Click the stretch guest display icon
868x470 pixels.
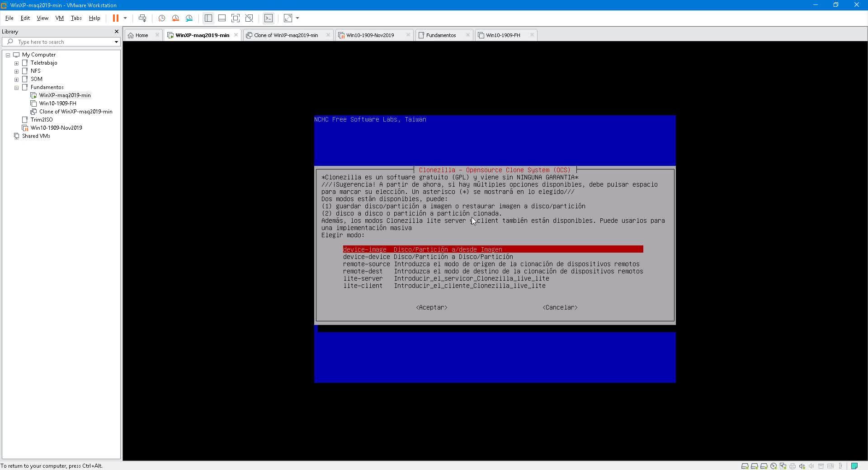click(288, 18)
